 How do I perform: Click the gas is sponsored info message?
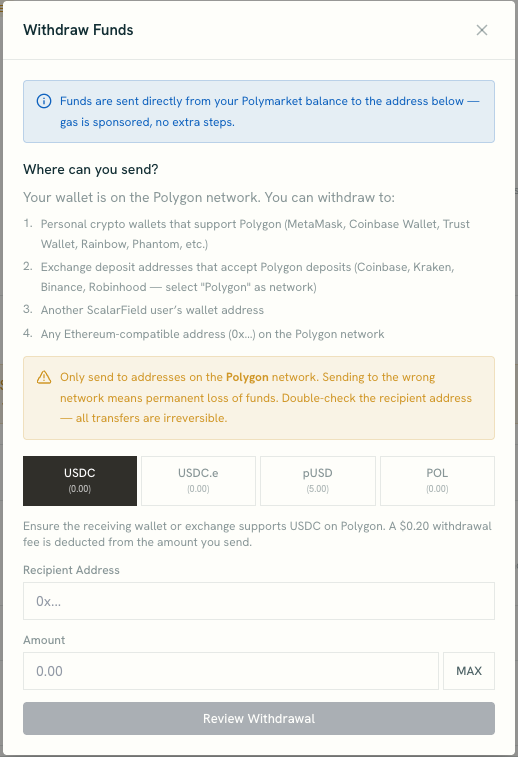coord(269,112)
